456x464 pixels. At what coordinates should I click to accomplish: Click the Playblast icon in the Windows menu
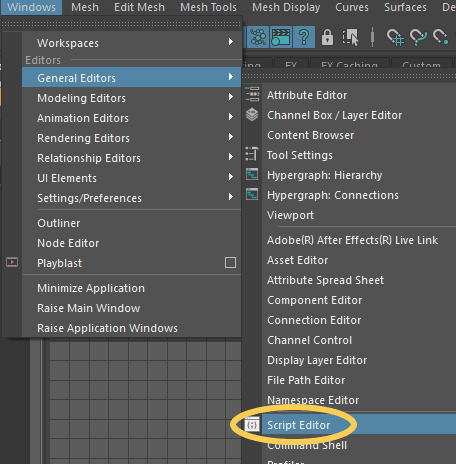[x=12, y=262]
